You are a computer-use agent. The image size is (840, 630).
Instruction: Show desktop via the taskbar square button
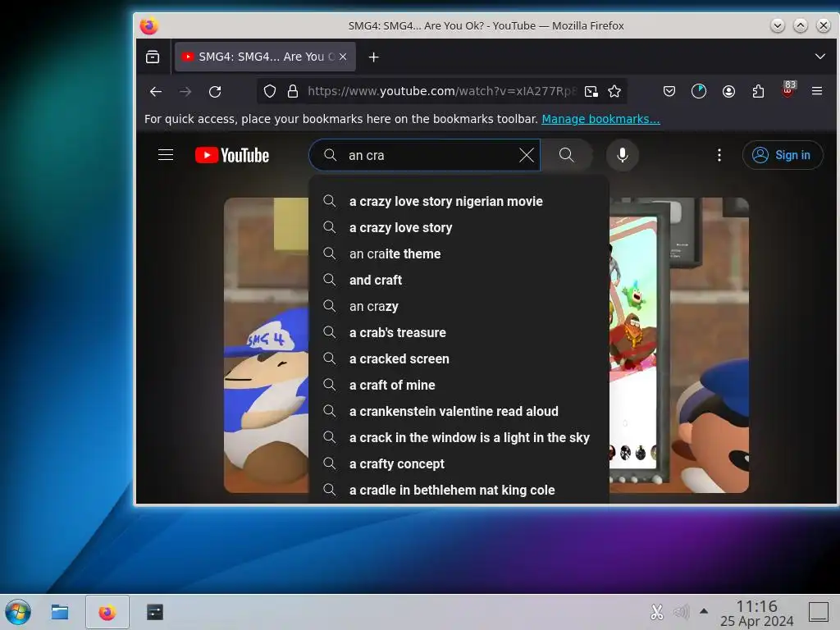tap(818, 612)
